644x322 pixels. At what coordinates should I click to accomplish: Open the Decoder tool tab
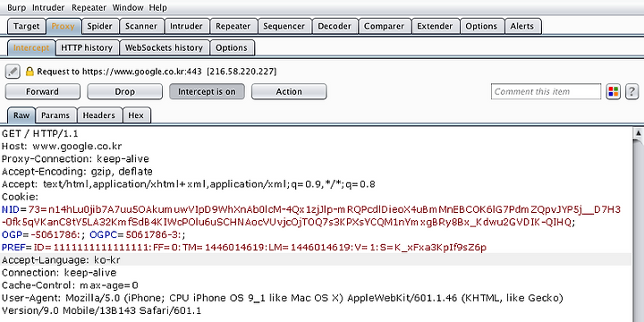pos(335,26)
